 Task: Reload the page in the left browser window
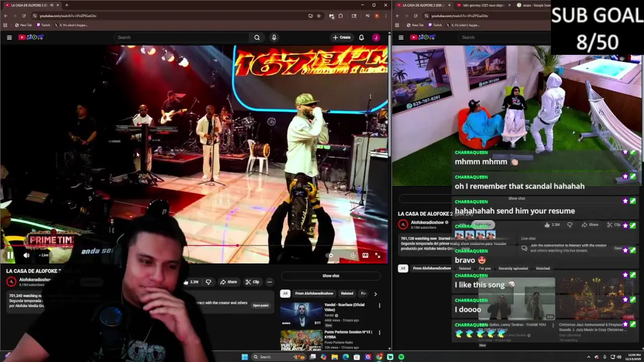click(x=24, y=16)
